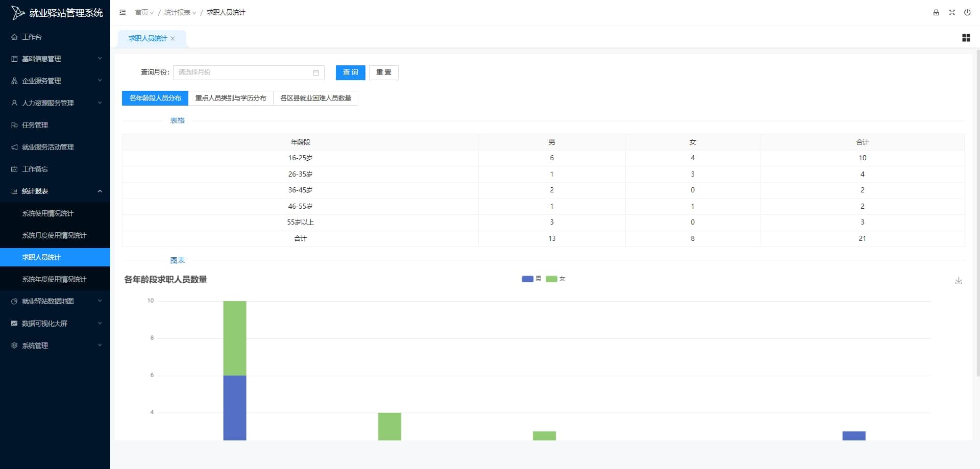Collapse the 统计报表 menu arrow

pyautogui.click(x=100, y=191)
